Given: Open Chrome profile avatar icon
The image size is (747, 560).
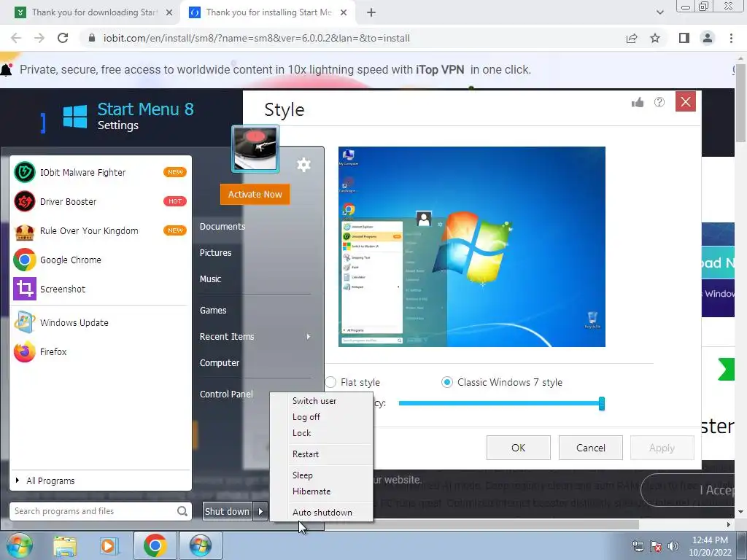Looking at the screenshot, I should click(x=708, y=38).
